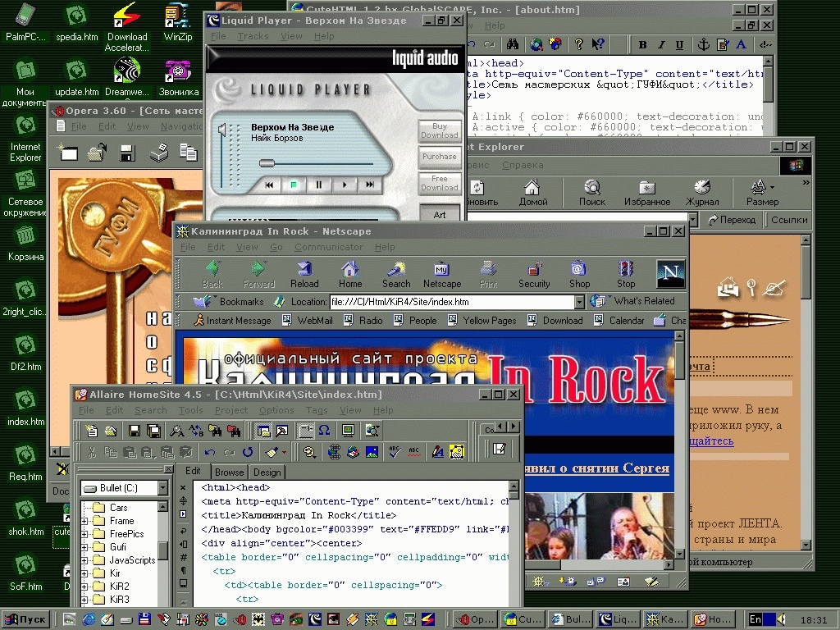Click the Пуск start button on taskbar
Image resolution: width=840 pixels, height=630 pixels.
pyautogui.click(x=25, y=619)
